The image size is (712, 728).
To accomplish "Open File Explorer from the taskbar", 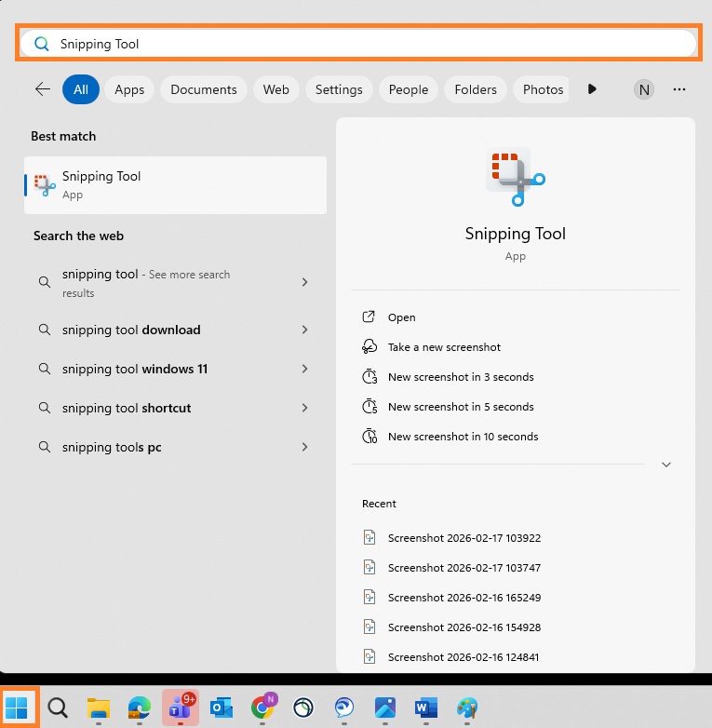I will click(99, 708).
